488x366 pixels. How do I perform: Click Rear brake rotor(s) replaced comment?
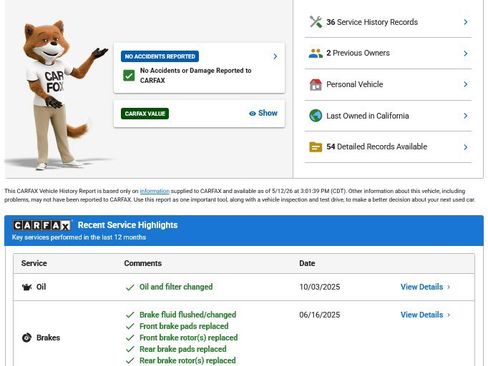[x=187, y=360]
